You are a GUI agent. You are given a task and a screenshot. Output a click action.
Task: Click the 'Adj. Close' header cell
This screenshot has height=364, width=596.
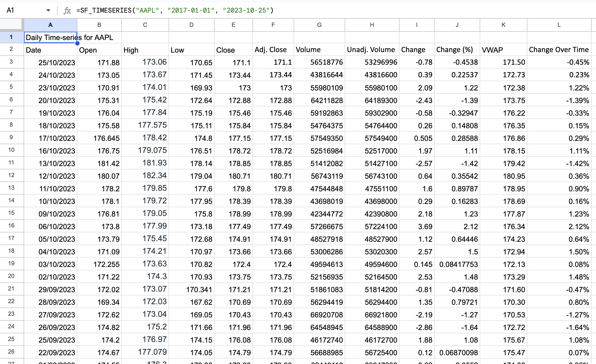coord(273,50)
